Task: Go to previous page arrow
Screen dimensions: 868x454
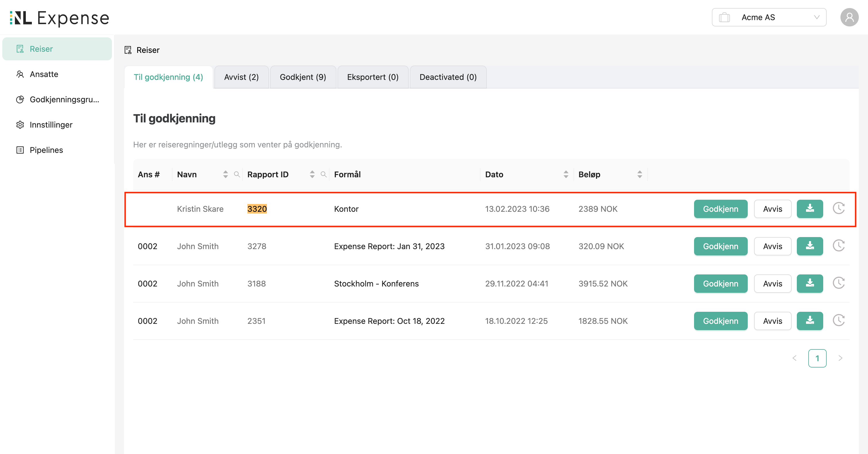Action: click(x=795, y=358)
